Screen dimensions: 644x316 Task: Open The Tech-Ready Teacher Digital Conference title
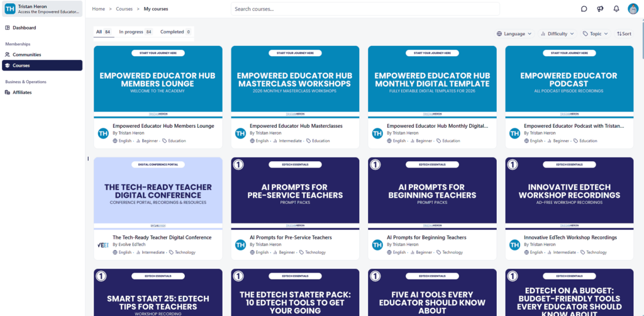pyautogui.click(x=162, y=237)
